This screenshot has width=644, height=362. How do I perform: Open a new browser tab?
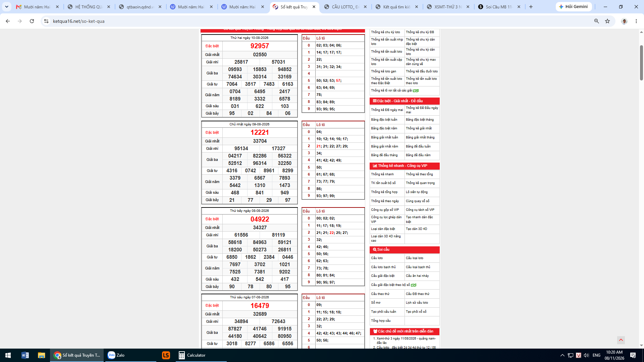point(531,7)
